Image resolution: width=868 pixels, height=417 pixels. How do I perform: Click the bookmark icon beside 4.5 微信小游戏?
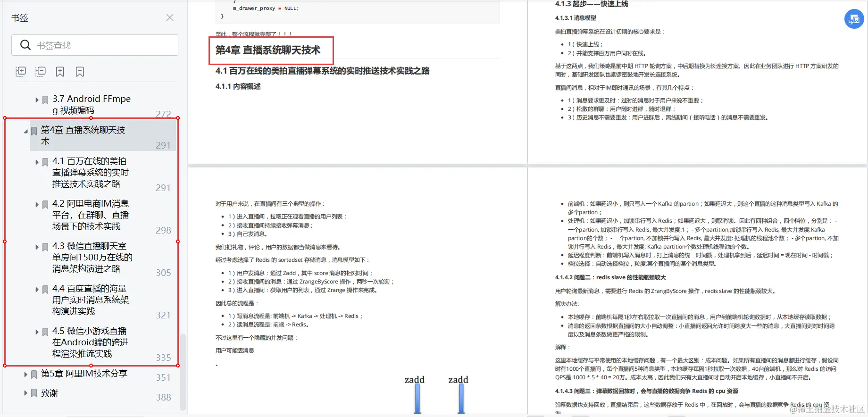pos(45,332)
